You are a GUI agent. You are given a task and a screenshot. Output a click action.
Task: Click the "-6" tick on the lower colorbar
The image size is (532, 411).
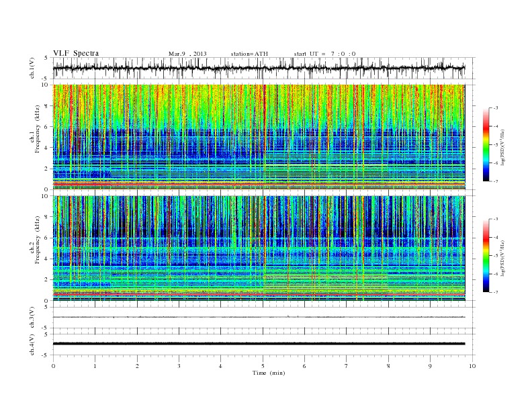[496, 274]
